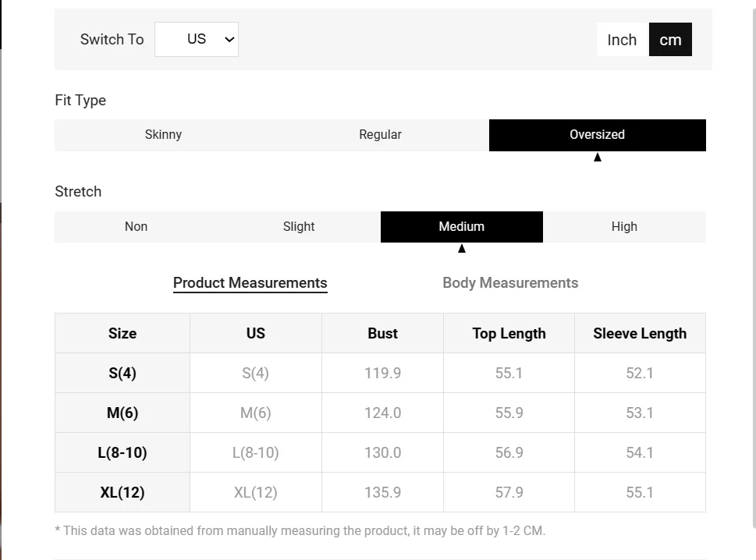Choose Skinny fit type
The height and width of the screenshot is (560, 756).
coord(163,135)
